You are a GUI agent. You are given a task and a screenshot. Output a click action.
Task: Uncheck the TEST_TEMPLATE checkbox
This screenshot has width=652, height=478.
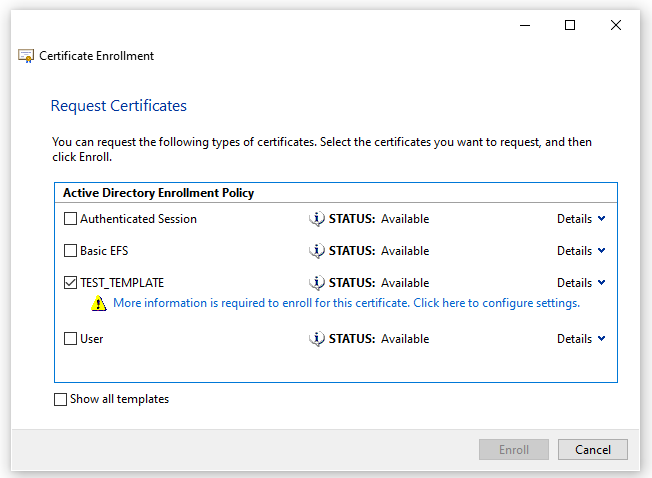click(70, 283)
